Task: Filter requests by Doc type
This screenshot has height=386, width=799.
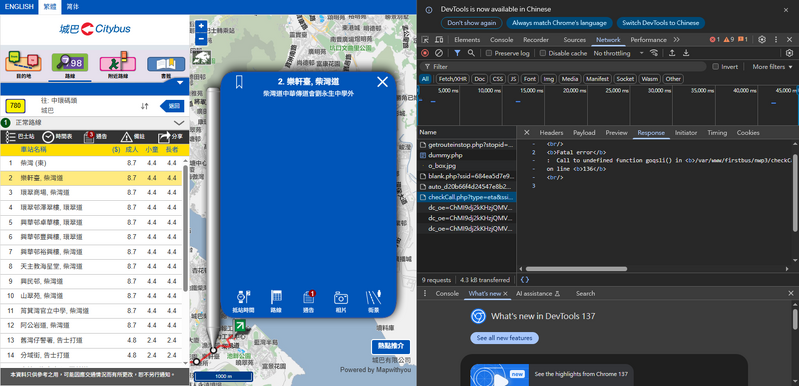Action: [480, 79]
